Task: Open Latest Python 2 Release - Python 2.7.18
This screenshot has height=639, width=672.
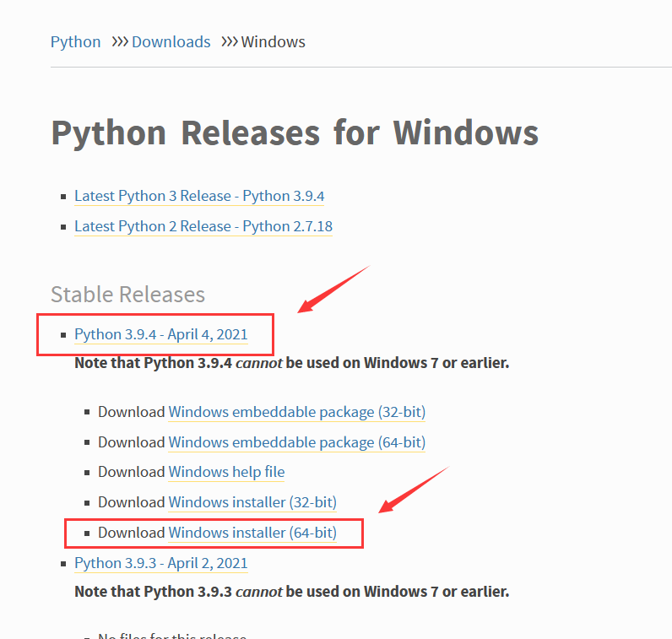Action: pyautogui.click(x=203, y=226)
